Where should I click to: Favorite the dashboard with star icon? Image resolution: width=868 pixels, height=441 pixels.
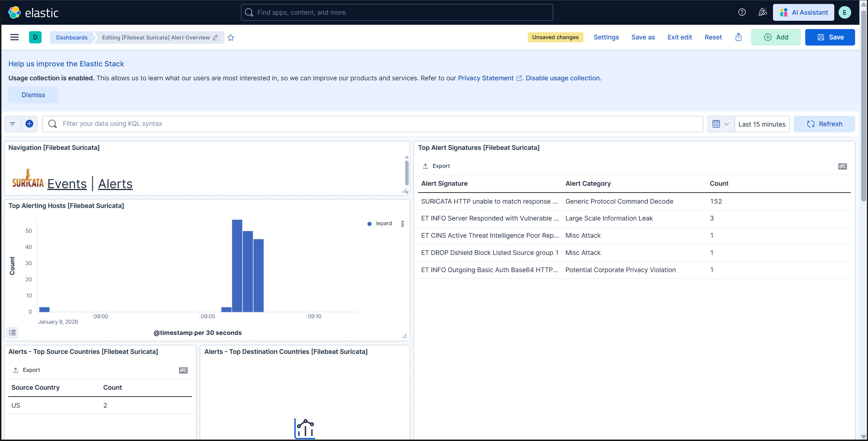231,38
